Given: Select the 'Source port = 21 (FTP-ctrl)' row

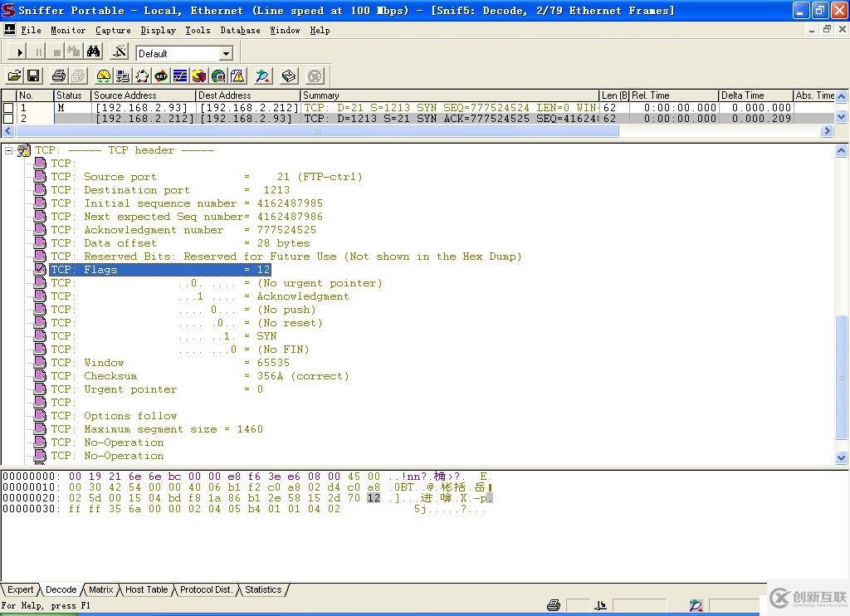Looking at the screenshot, I should click(206, 177).
